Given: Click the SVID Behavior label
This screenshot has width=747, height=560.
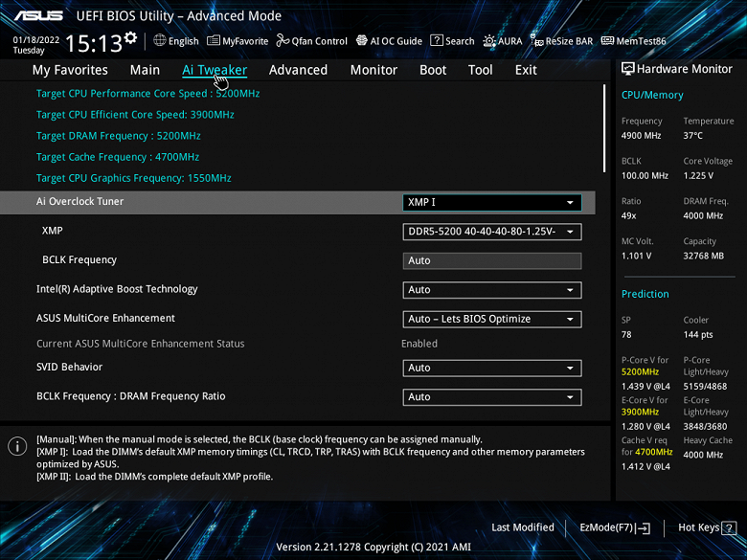Looking at the screenshot, I should (x=70, y=368).
